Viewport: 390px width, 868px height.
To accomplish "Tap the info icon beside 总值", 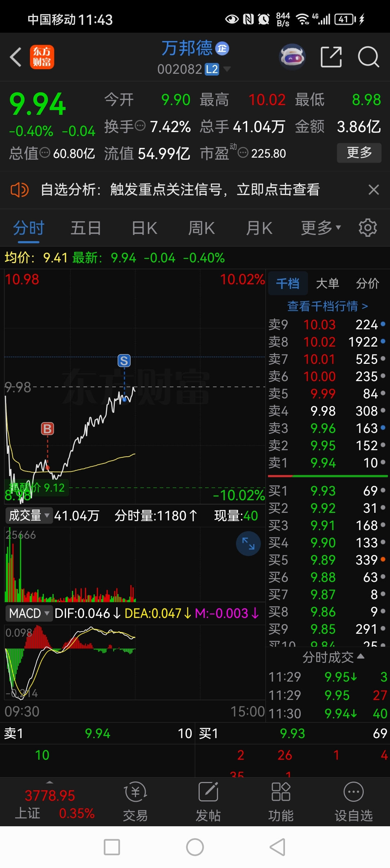I will (45, 153).
